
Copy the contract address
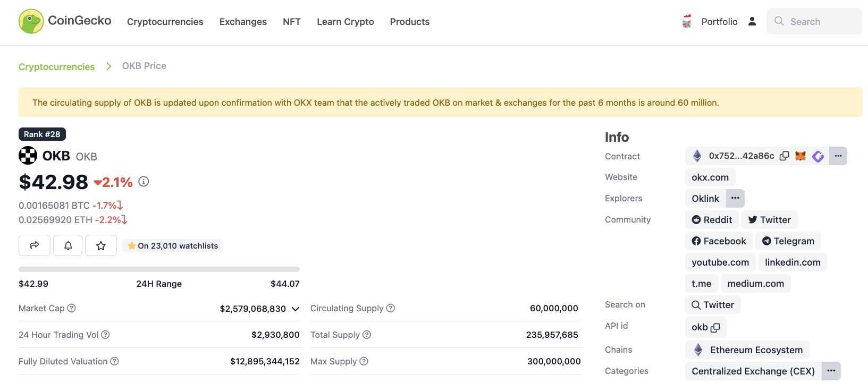tap(784, 156)
